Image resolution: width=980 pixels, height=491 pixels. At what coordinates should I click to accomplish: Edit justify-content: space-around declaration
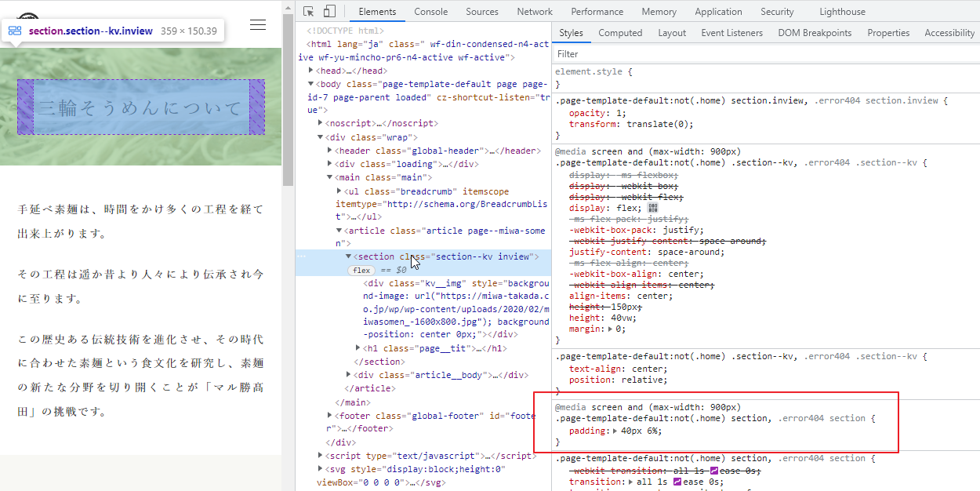[x=647, y=252]
